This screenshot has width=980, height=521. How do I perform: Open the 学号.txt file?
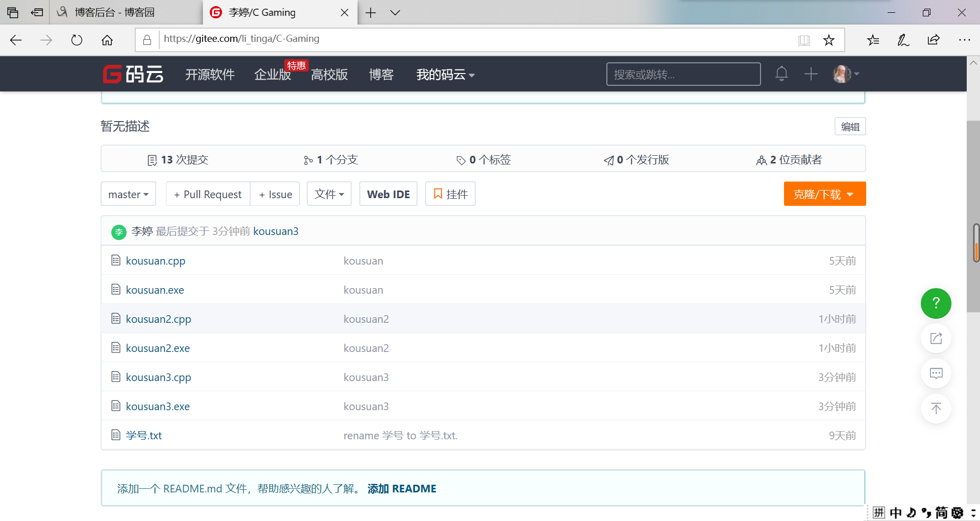tap(144, 436)
